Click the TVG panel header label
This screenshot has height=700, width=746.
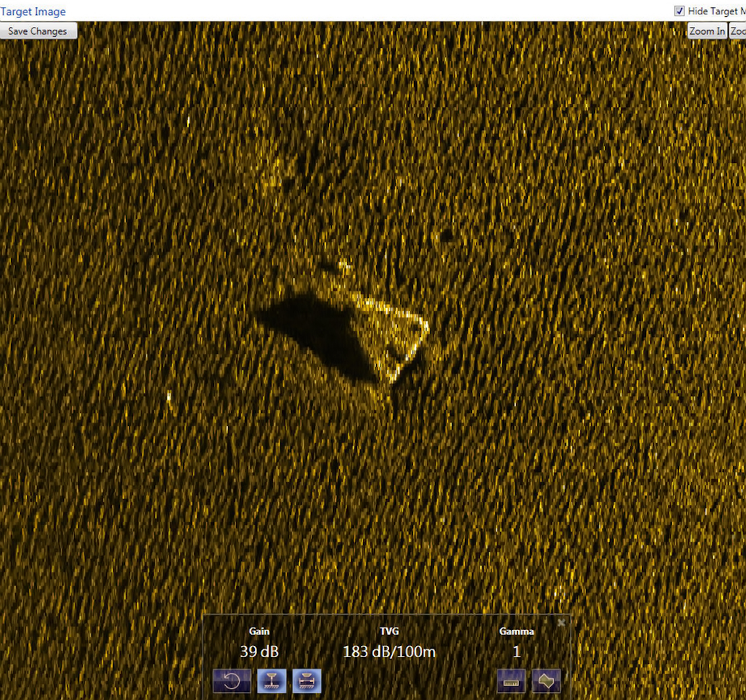pyautogui.click(x=390, y=631)
